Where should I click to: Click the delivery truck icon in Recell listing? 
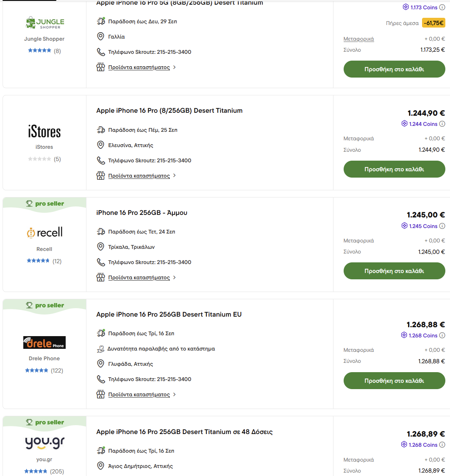(101, 231)
